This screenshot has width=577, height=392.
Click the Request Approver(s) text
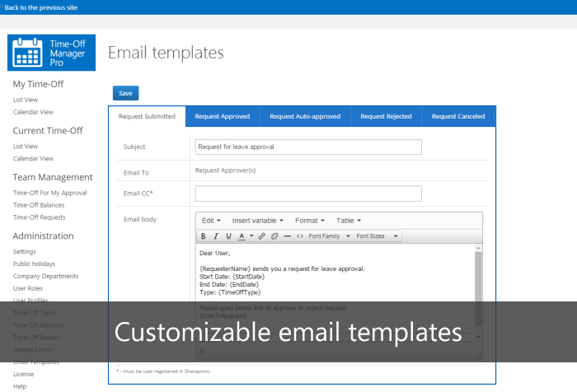(225, 170)
